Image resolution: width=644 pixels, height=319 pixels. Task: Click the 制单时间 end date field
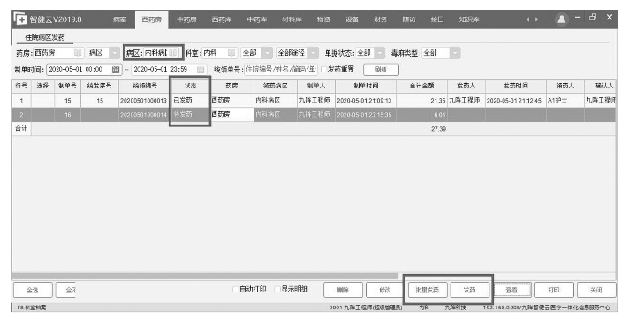(169, 70)
